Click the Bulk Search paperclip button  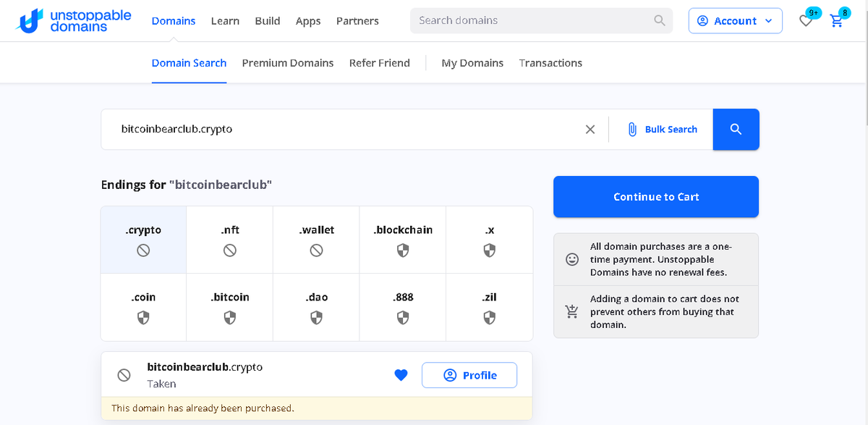point(662,129)
